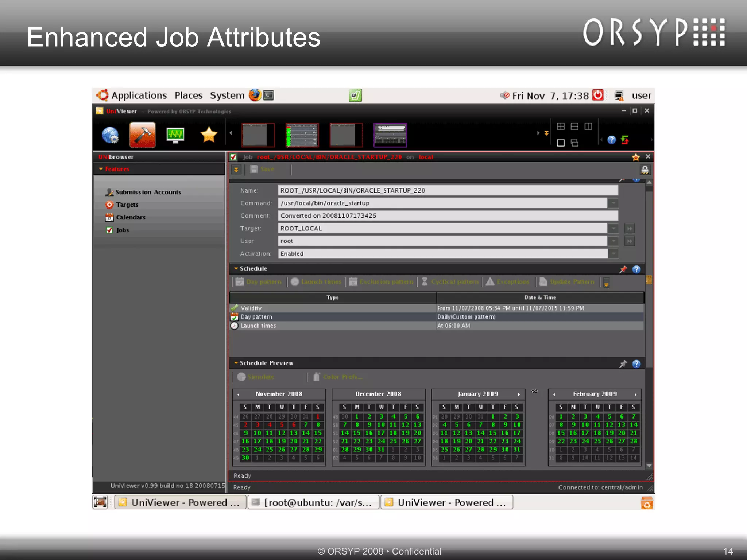
Task: Choose the four-pane grid layout icon
Action: click(x=561, y=127)
